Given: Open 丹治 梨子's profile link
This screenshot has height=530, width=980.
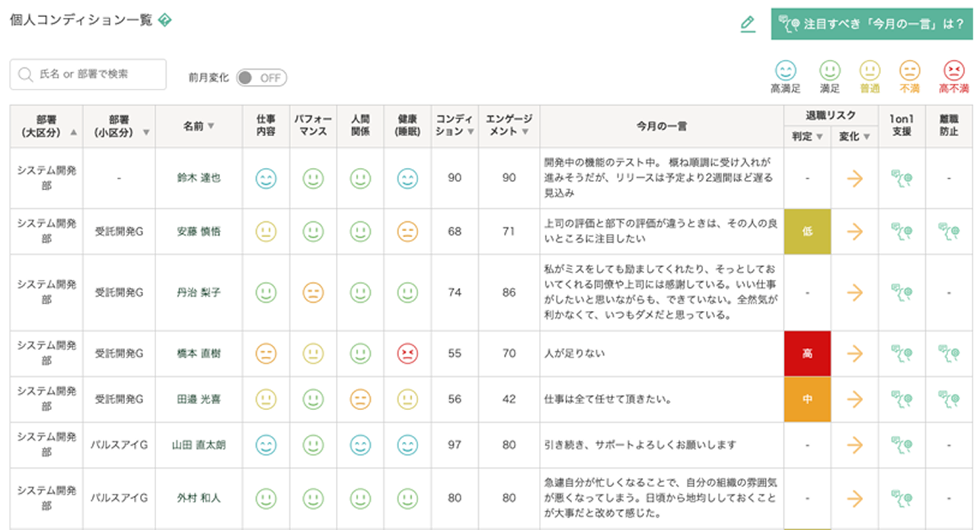Looking at the screenshot, I should coord(198,292).
